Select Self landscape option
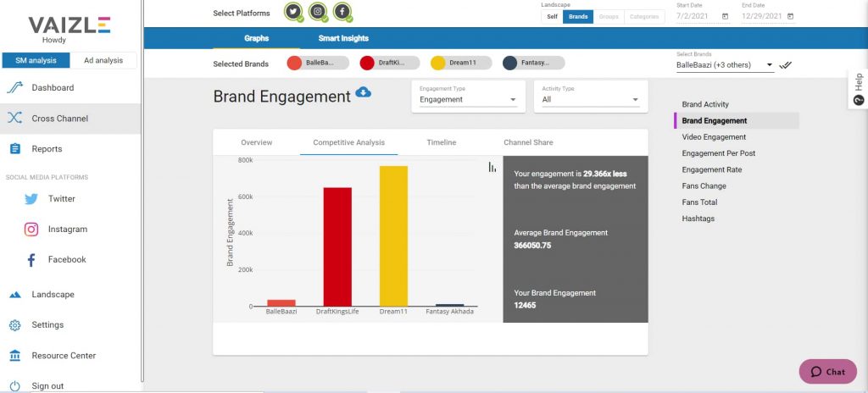The width and height of the screenshot is (868, 393). (x=552, y=17)
